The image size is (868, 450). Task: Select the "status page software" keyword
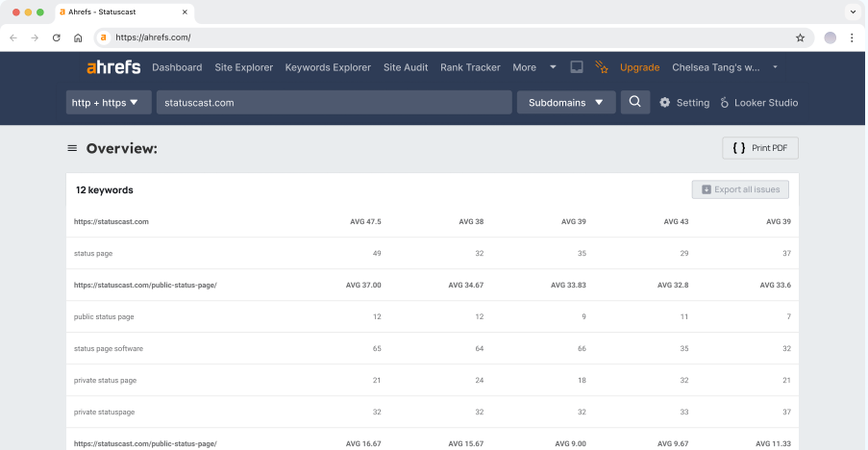click(x=109, y=348)
